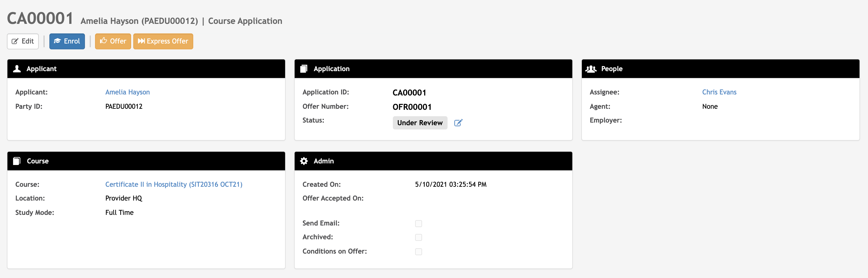Click the People panel group icon
Screen dimensions: 868x278
591,69
